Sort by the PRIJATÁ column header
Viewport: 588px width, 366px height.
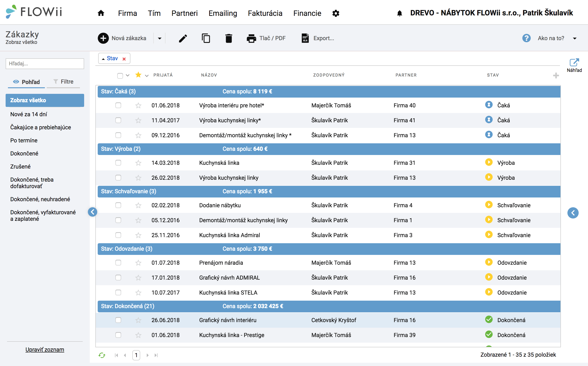pyautogui.click(x=163, y=75)
